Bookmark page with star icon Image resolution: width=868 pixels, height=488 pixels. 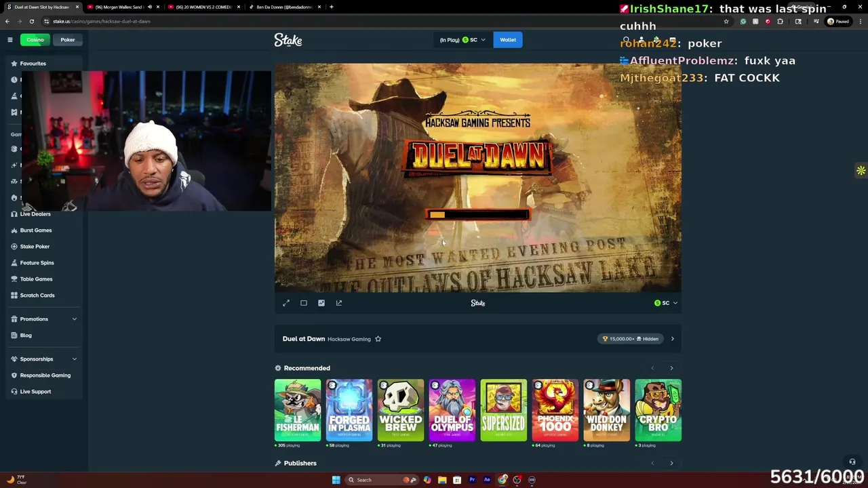click(x=726, y=21)
